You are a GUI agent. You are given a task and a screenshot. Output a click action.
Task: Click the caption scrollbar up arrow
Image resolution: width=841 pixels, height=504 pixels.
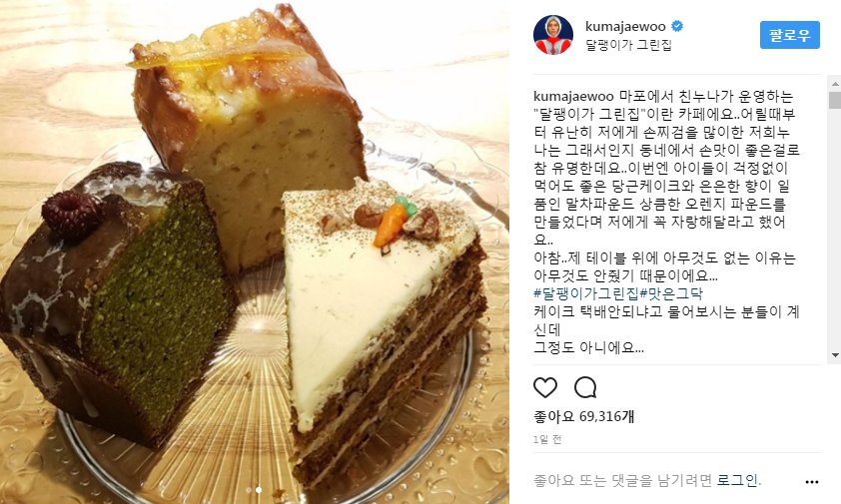tap(835, 84)
